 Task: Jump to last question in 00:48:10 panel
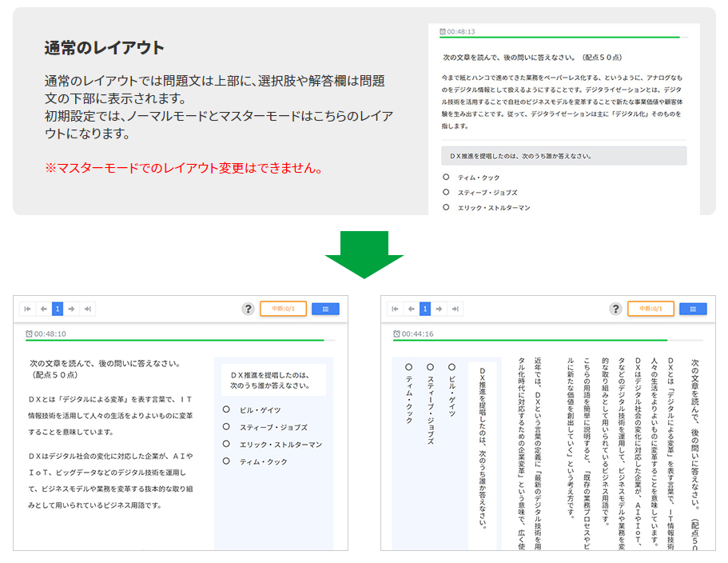tap(87, 309)
